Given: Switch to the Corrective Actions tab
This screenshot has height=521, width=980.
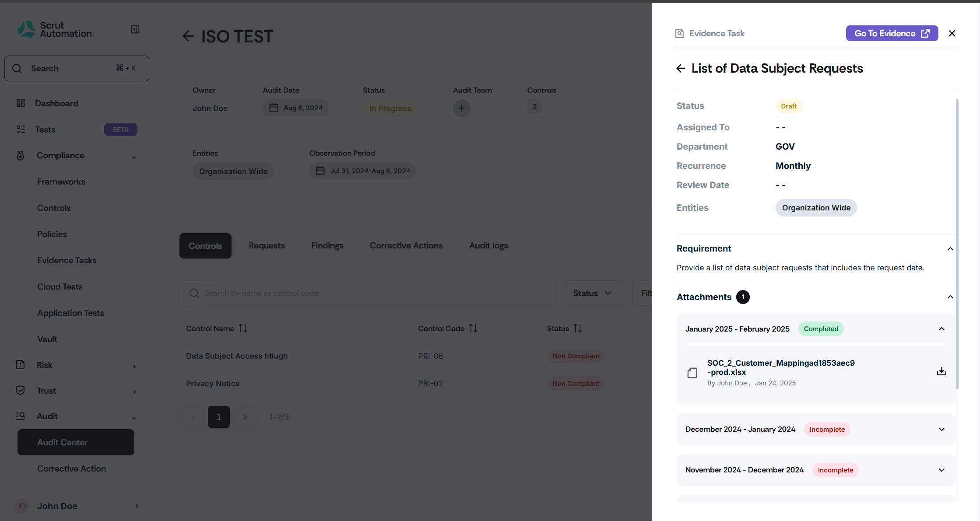Looking at the screenshot, I should point(406,246).
